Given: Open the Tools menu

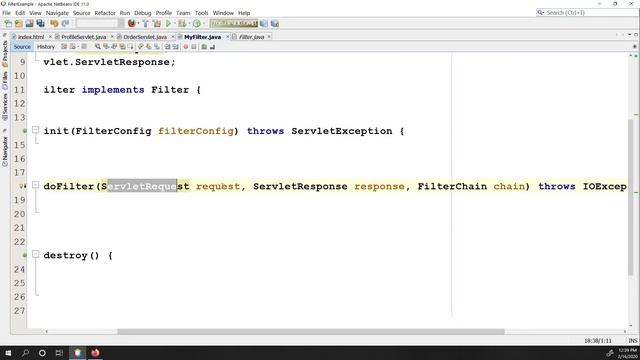Looking at the screenshot, I should click(201, 13).
